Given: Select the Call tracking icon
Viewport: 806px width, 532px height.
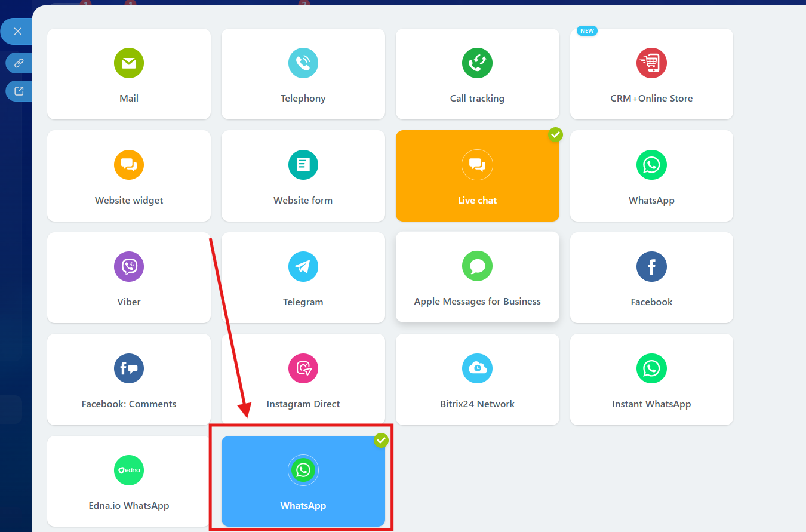Looking at the screenshot, I should (477, 63).
